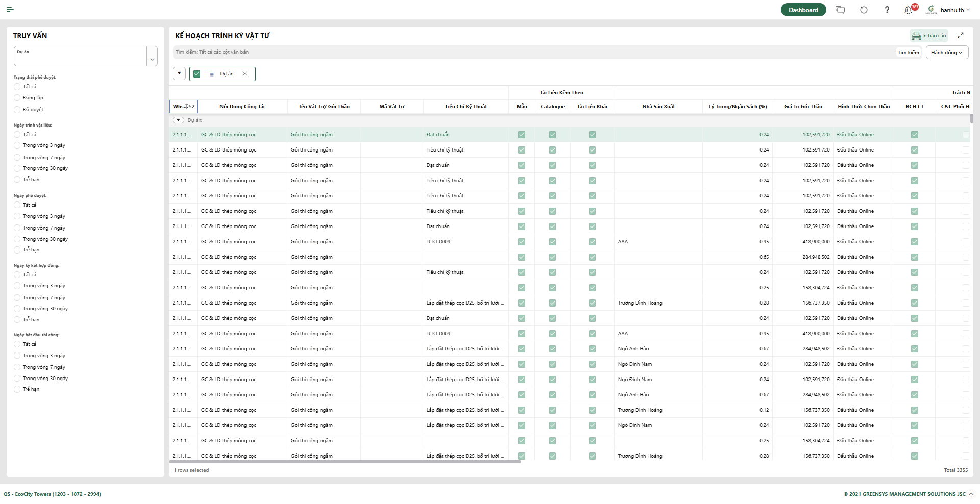
Task: Select Trong vòng 7 ngày under Ngày phê duyệt
Action: (x=17, y=228)
